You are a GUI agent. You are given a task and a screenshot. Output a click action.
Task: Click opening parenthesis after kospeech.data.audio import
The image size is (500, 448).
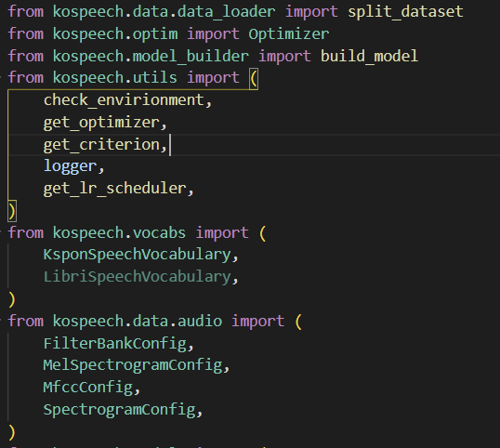pos(298,322)
